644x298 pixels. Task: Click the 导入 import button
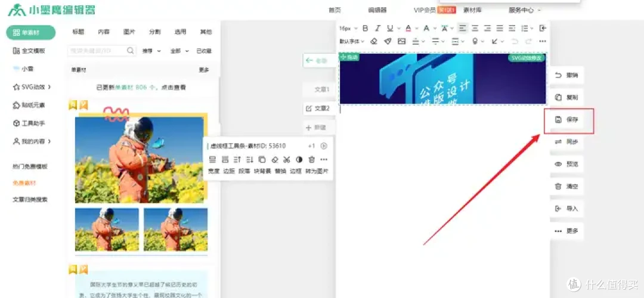567,209
